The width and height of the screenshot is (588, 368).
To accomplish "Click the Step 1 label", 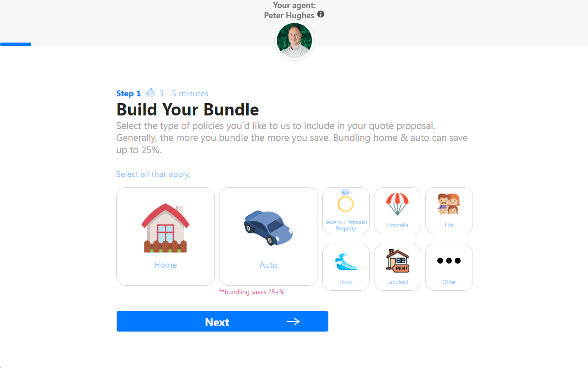I will click(x=128, y=94).
